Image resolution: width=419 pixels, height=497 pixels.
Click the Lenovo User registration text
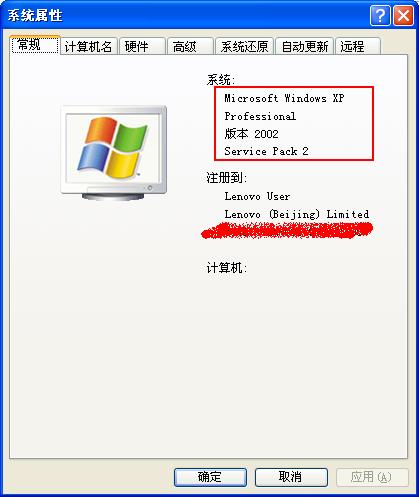pyautogui.click(x=257, y=196)
